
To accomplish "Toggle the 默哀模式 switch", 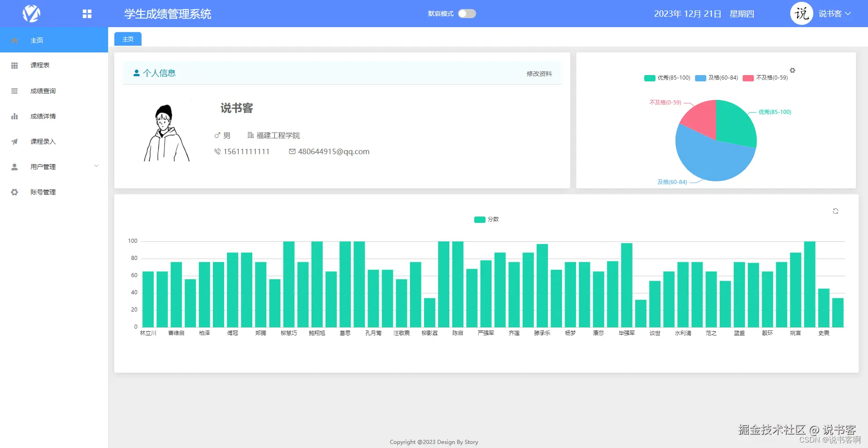I will 467,14.
